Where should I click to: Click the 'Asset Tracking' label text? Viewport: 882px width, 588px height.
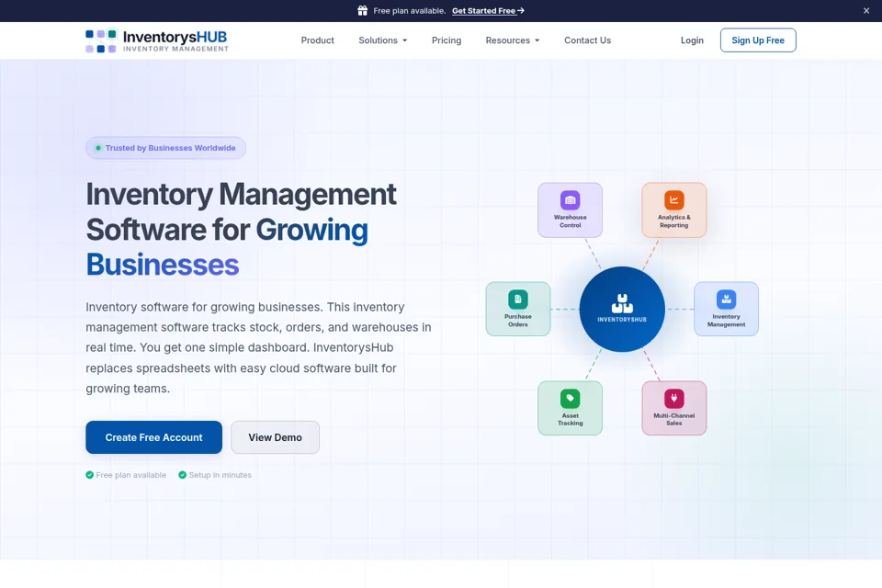point(570,419)
